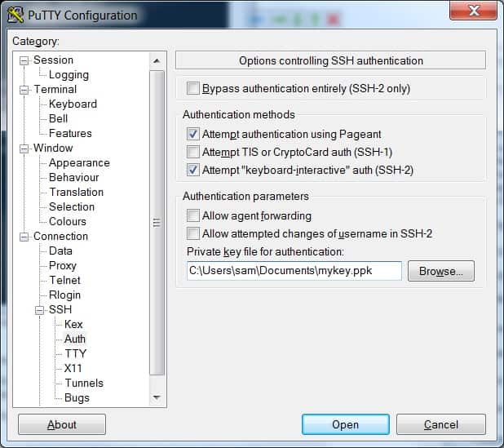Enable Bypass authentication entirely checkbox
This screenshot has width=504, height=448.
pos(192,88)
